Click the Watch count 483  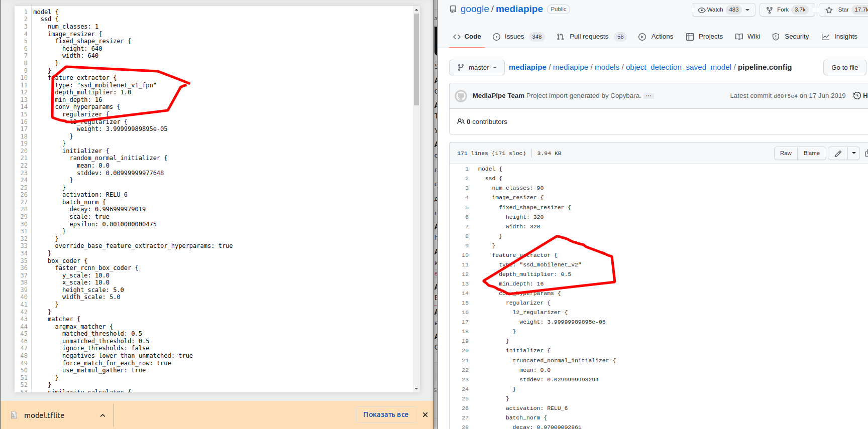click(x=734, y=10)
